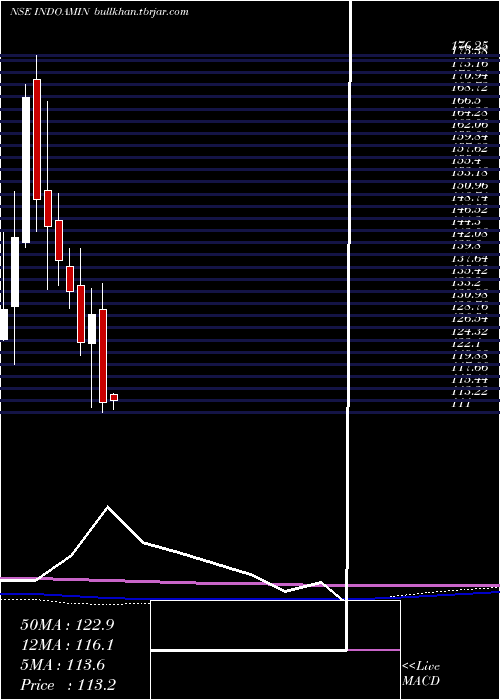Click the 159.84 price axis label

(x=469, y=137)
